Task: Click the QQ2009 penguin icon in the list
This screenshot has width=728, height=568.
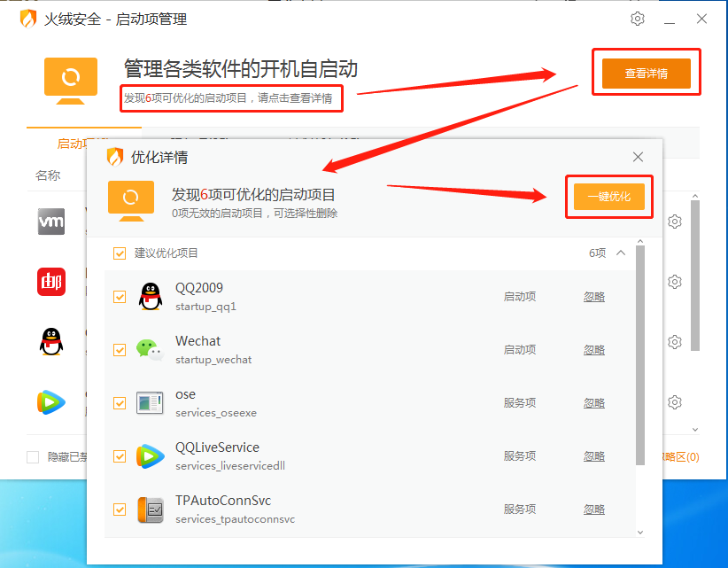Action: 150,296
